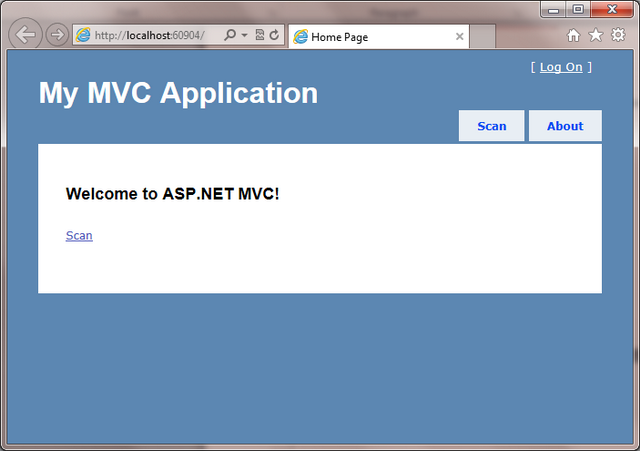Click the search magnifier icon in address bar
The height and width of the screenshot is (451, 640).
click(x=230, y=35)
